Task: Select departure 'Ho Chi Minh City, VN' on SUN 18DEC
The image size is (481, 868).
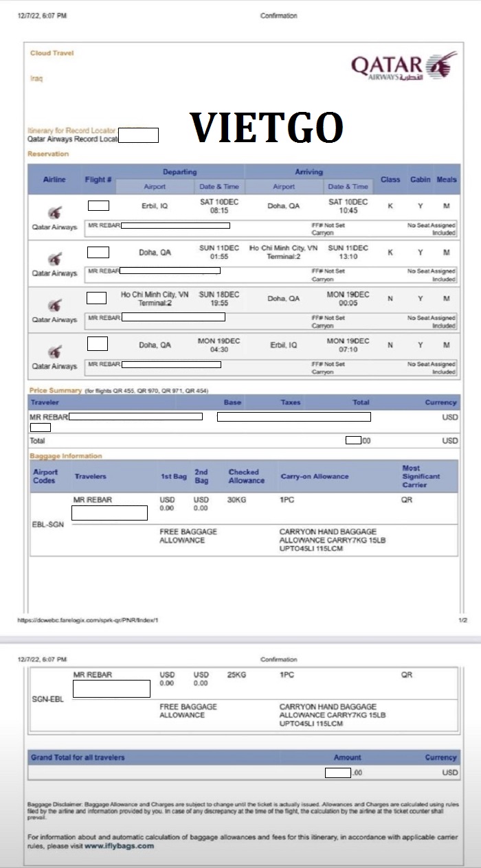Action: (155, 295)
